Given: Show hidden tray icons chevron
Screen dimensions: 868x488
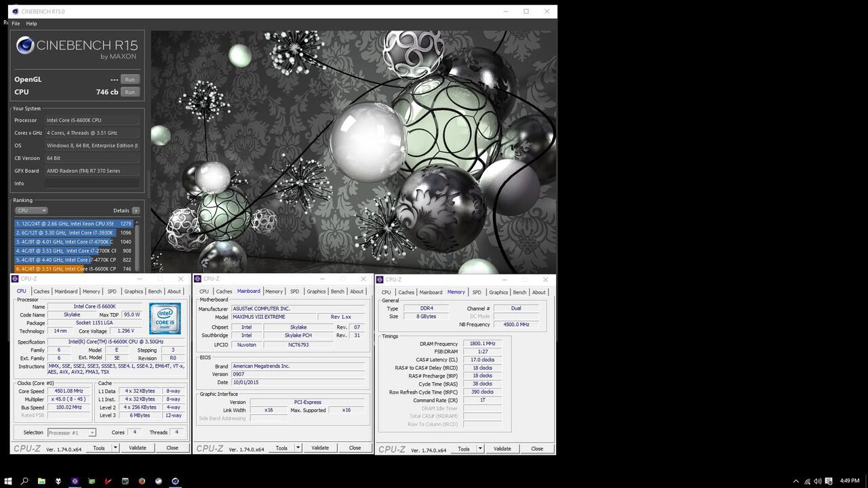Looking at the screenshot, I should click(x=796, y=481).
